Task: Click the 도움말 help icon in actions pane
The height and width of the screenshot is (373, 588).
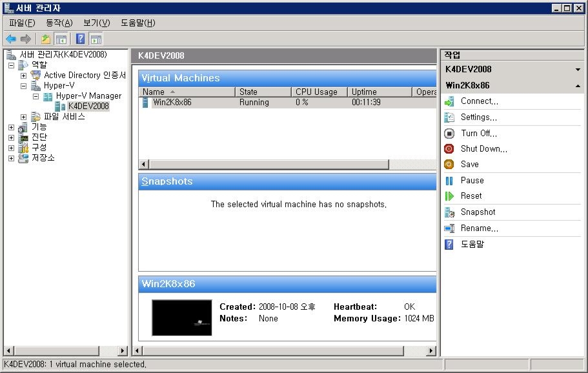Action: pyautogui.click(x=449, y=245)
